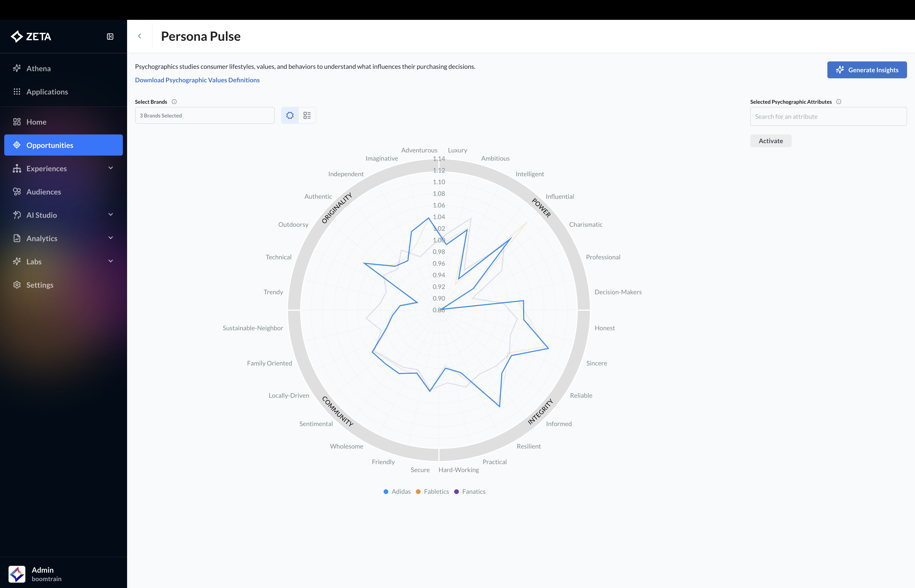This screenshot has width=915, height=588.
Task: Click the Athena sparkle icon
Action: point(17,68)
